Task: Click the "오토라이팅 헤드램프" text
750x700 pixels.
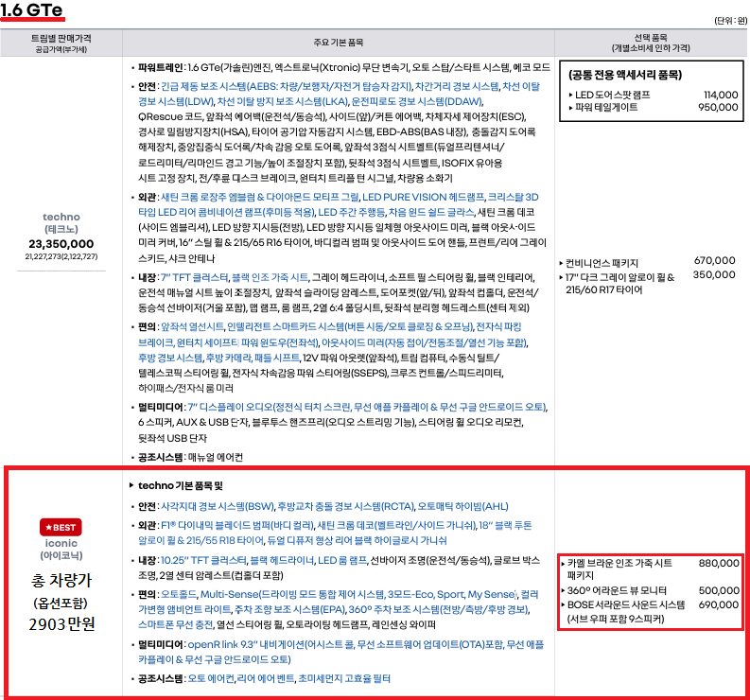Action: click(x=326, y=624)
